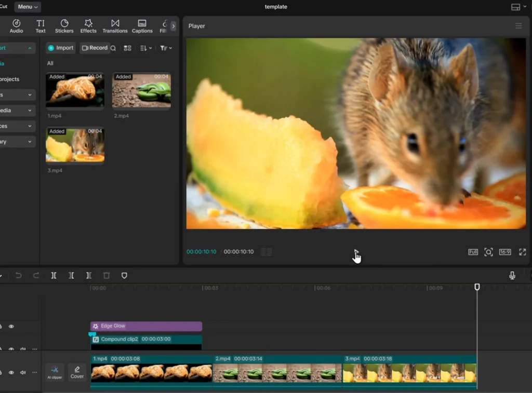
Task: Delete the clip portion right of the playhead
Action: click(x=89, y=276)
